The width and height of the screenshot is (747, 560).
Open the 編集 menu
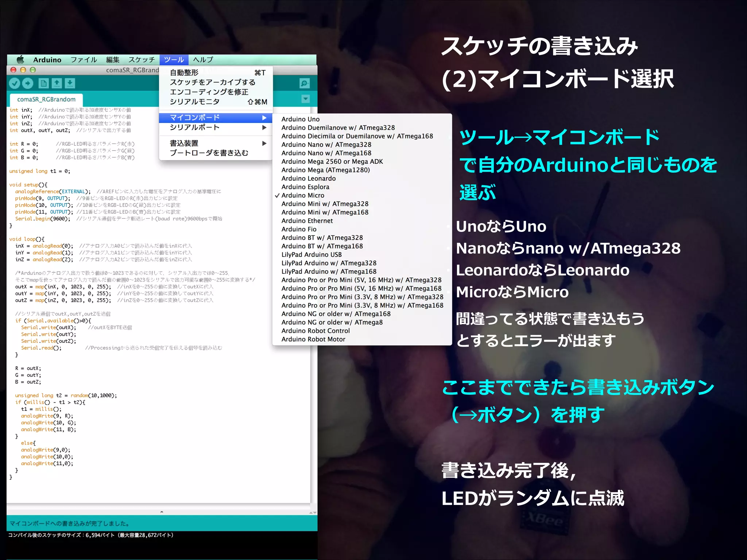113,60
